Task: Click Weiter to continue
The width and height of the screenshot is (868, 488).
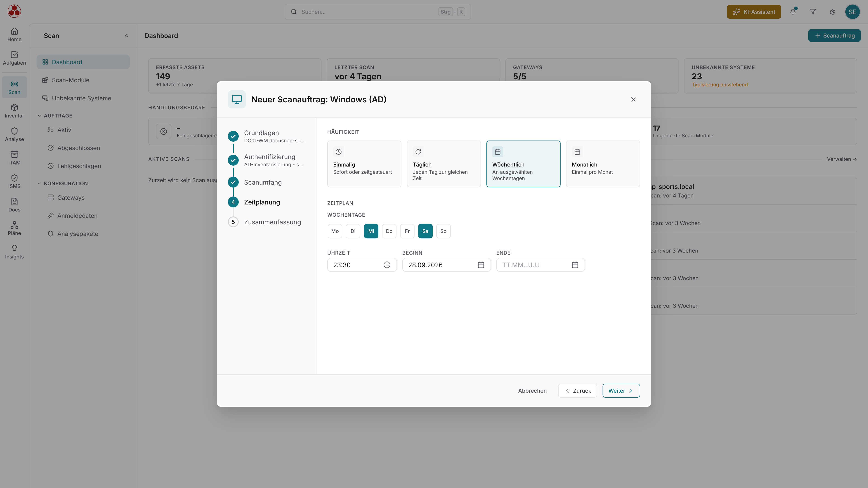Action: 621,391
